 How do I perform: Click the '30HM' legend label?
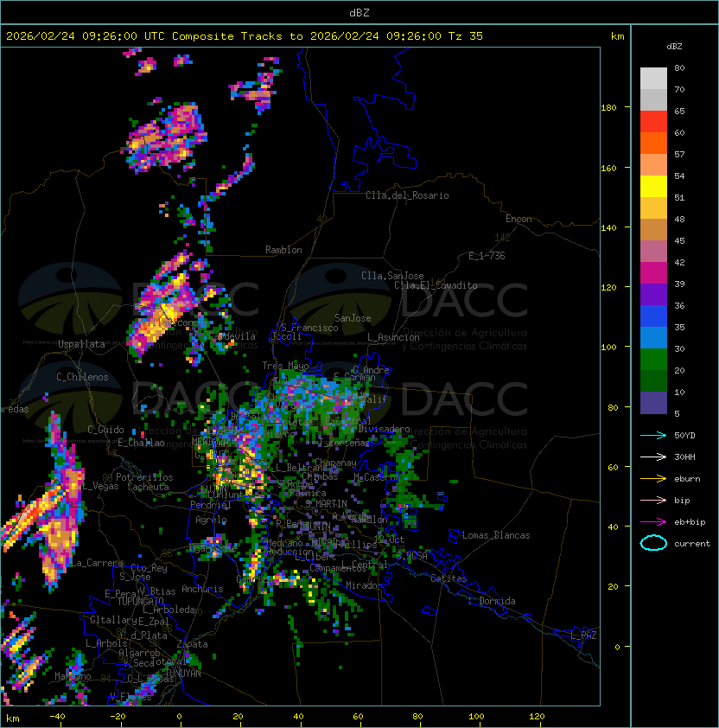coord(684,457)
